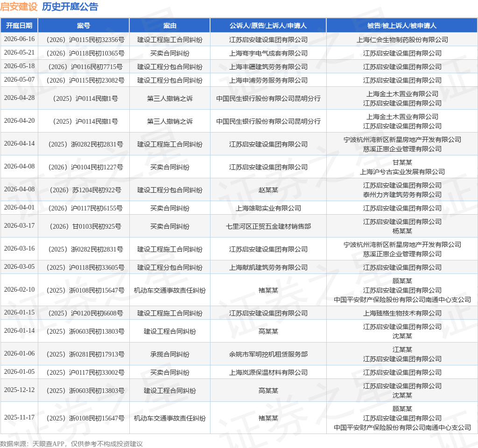The width and height of the screenshot is (478, 448).
Task: Click the 数据来源 天眼查APP footer note
Action: (x=71, y=444)
